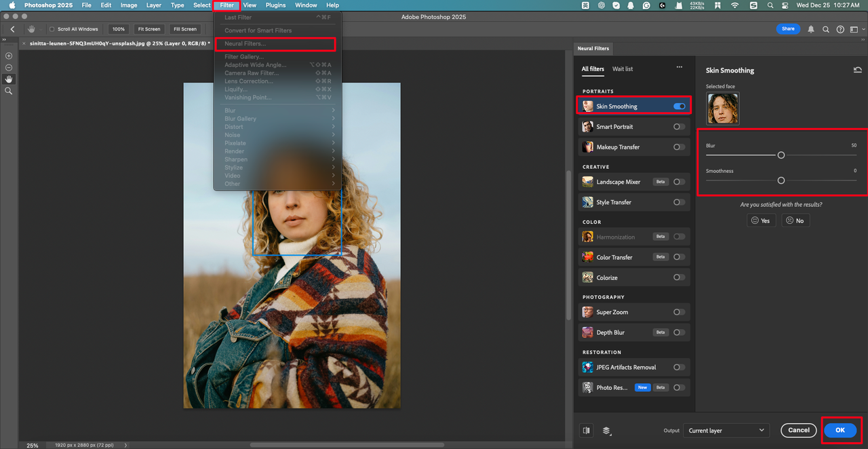
Task: Open the Layer menu
Action: point(154,5)
